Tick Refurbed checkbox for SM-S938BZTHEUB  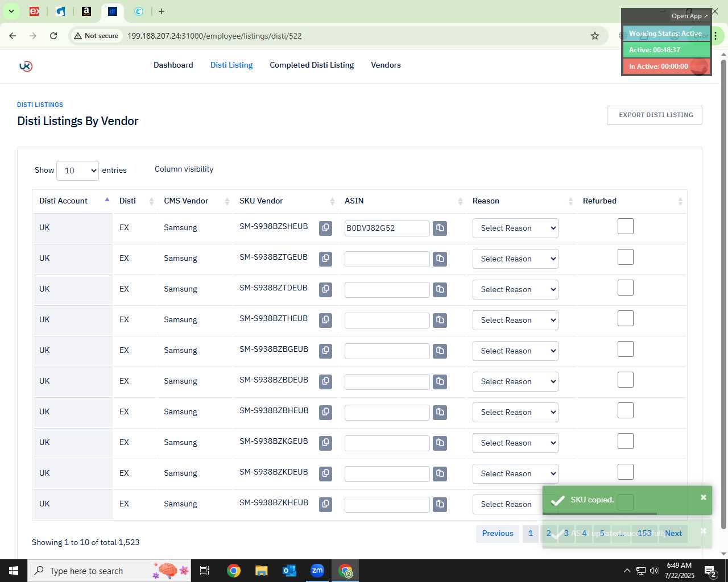click(626, 318)
